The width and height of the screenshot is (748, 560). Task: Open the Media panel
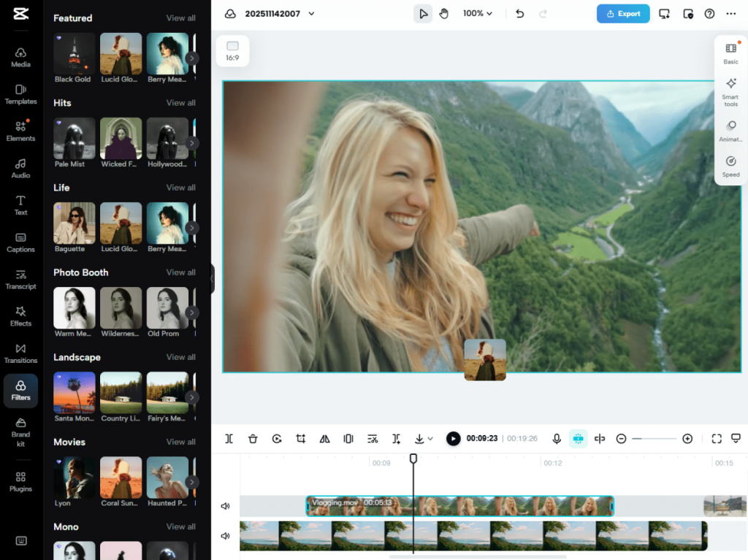click(20, 58)
